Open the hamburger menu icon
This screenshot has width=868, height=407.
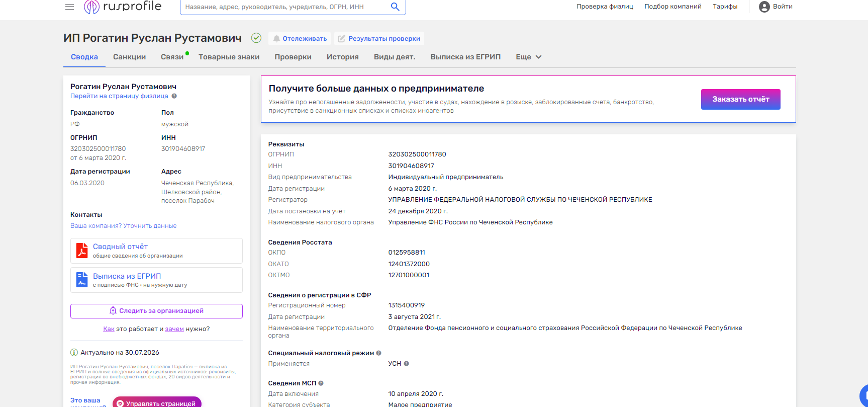pos(70,7)
